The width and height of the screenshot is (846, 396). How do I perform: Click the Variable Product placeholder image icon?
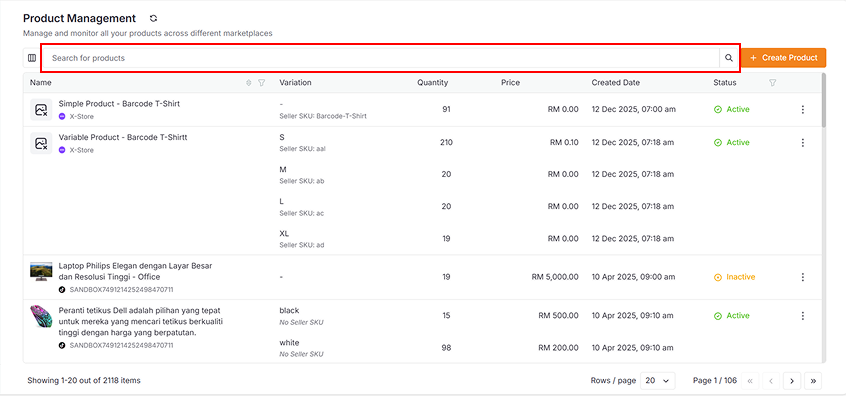click(41, 143)
